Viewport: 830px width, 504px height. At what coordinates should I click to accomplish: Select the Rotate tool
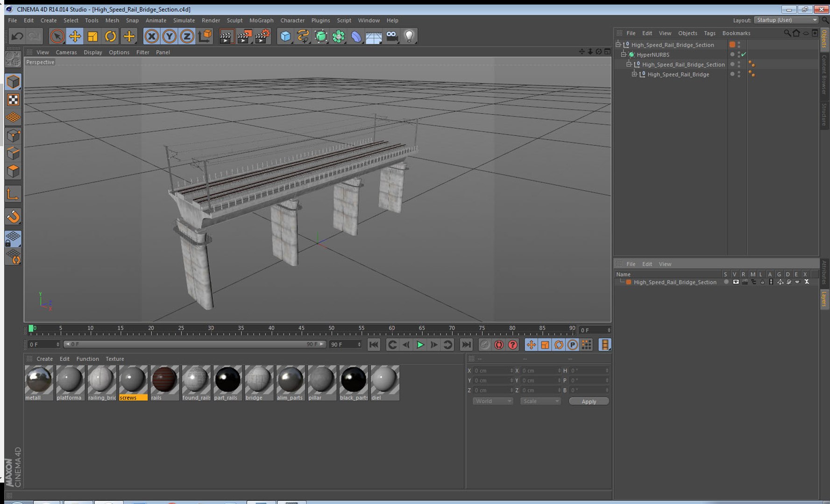tap(110, 36)
